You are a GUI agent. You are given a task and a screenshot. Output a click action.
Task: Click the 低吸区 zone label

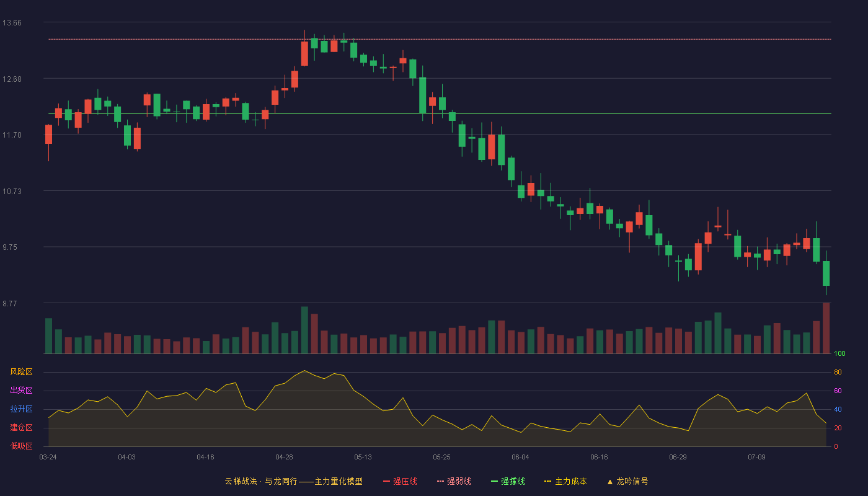(x=21, y=446)
